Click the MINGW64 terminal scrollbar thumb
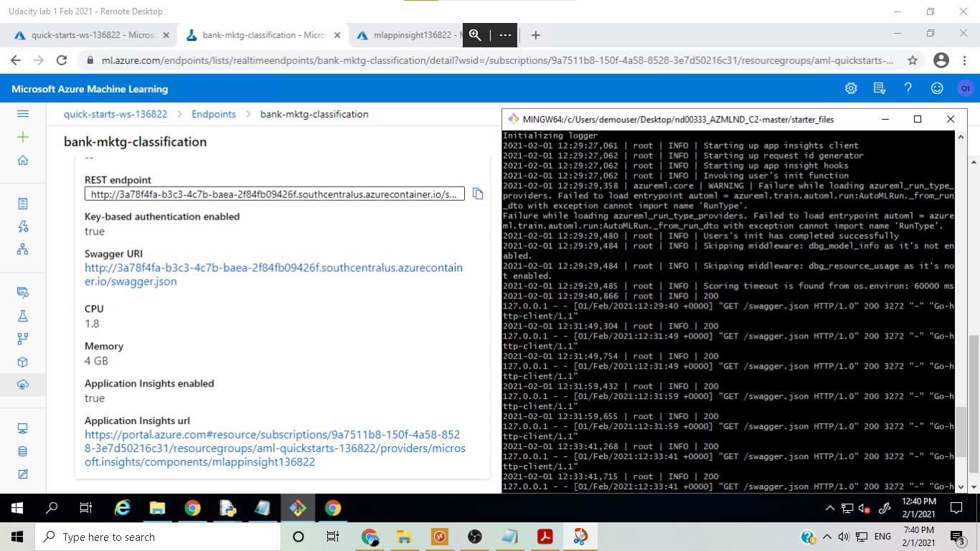 [961, 432]
